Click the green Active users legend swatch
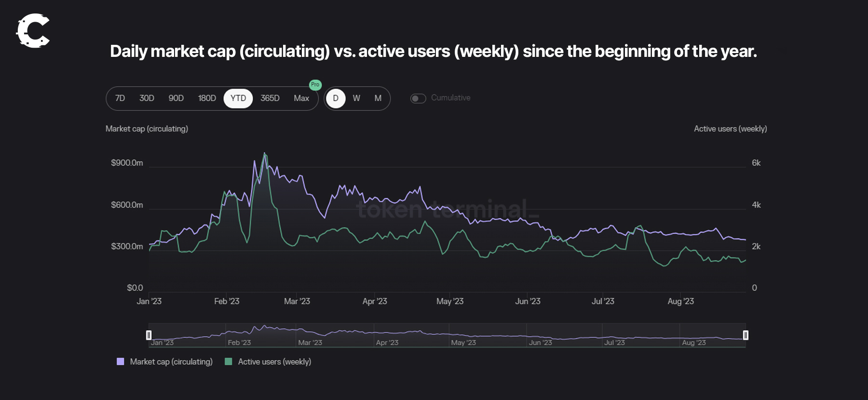 click(229, 361)
